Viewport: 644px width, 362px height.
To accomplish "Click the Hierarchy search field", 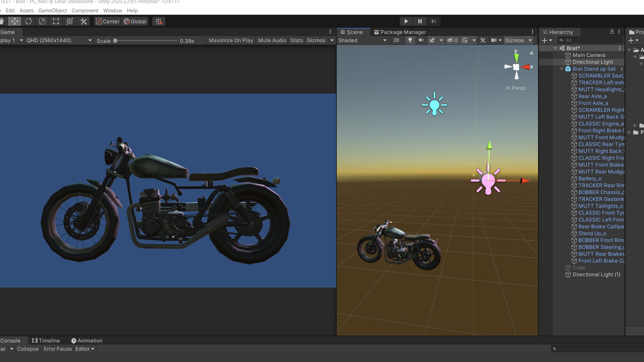I will point(591,40).
